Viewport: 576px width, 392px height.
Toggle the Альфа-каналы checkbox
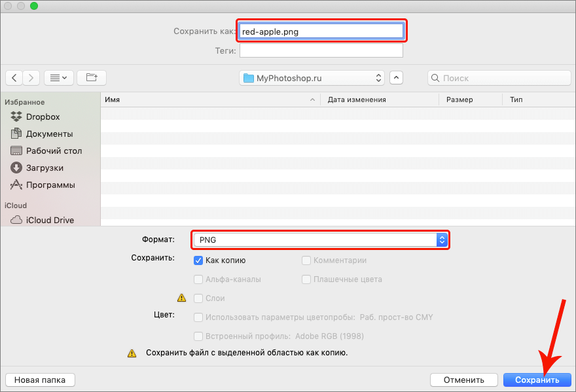point(198,279)
